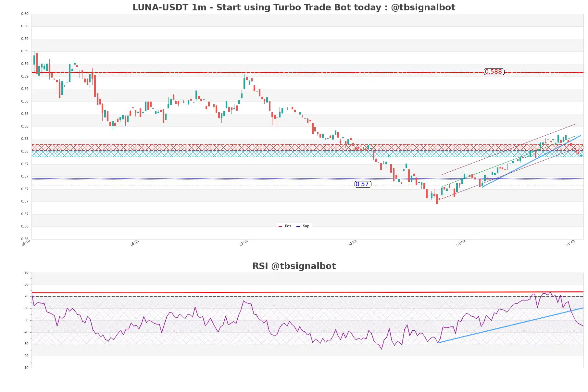This screenshot has height=392, width=588.
Task: Click the red Res legend line marker
Action: click(x=280, y=226)
